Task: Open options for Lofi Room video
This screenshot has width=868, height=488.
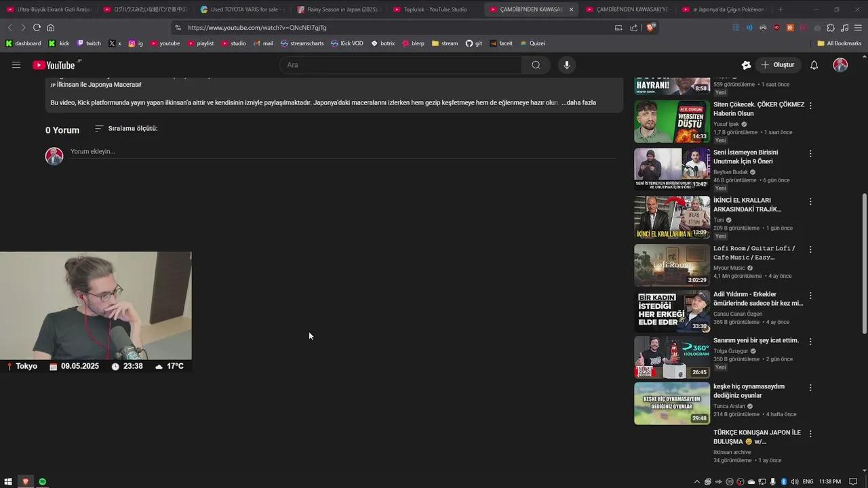Action: [x=810, y=249]
